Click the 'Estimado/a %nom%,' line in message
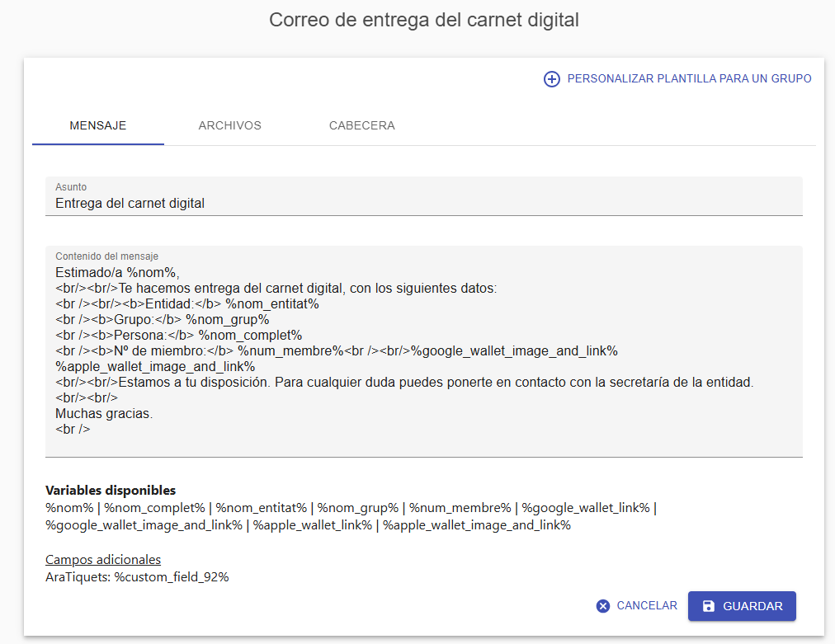Image resolution: width=835 pixels, height=644 pixels. tap(118, 272)
